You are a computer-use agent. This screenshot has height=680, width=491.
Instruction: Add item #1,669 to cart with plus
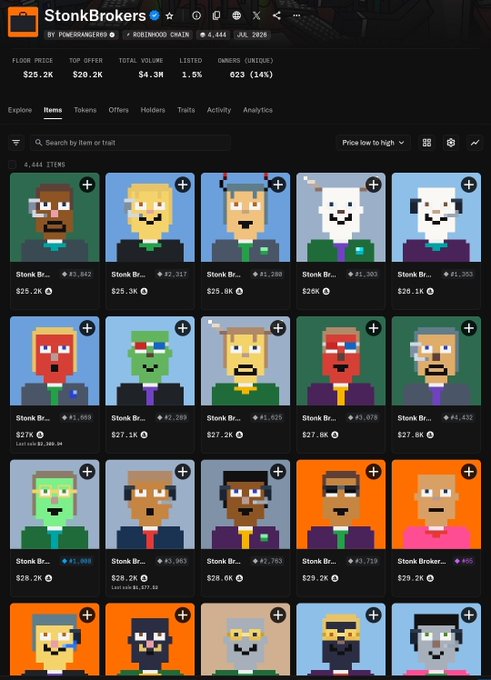87,328
